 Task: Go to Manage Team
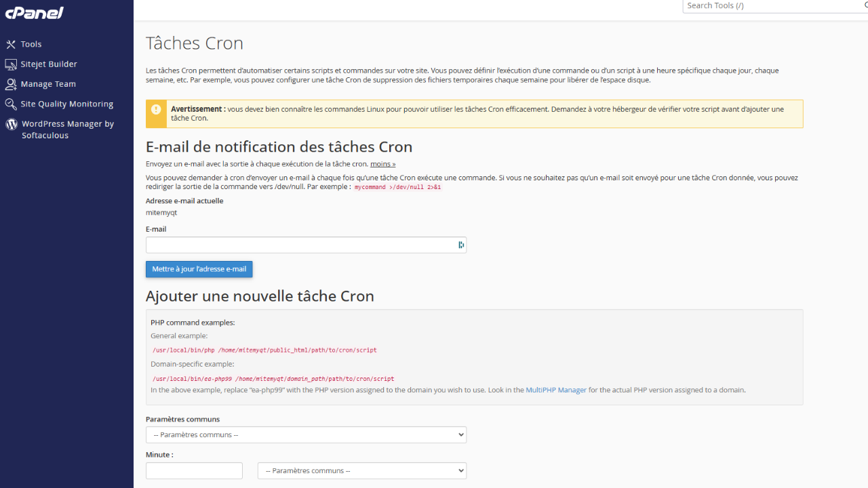tap(48, 84)
